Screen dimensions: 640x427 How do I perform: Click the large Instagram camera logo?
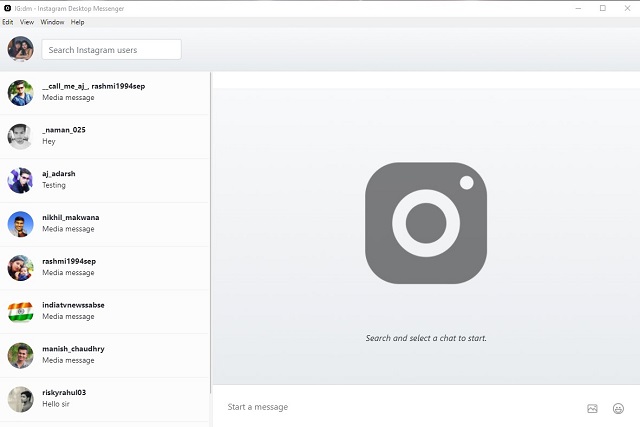426,222
